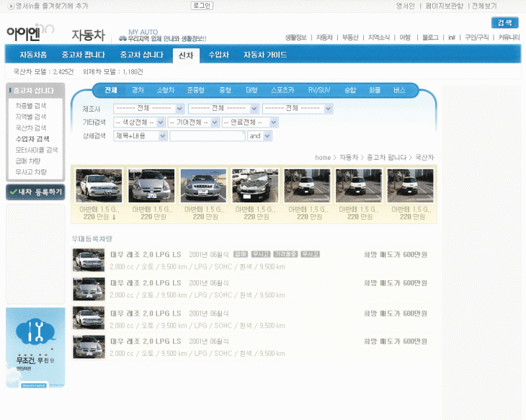This screenshot has height=420, width=526.
Task: Select the RV/SUV category tab
Action: click(319, 90)
